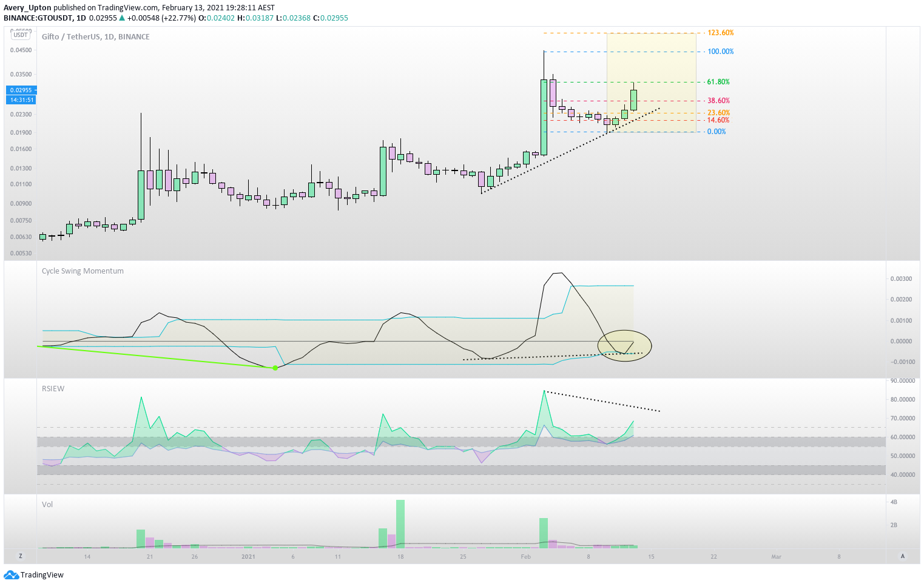Select the 123.60% Fibonacci level label
The width and height of the screenshot is (924, 586).
[x=720, y=33]
